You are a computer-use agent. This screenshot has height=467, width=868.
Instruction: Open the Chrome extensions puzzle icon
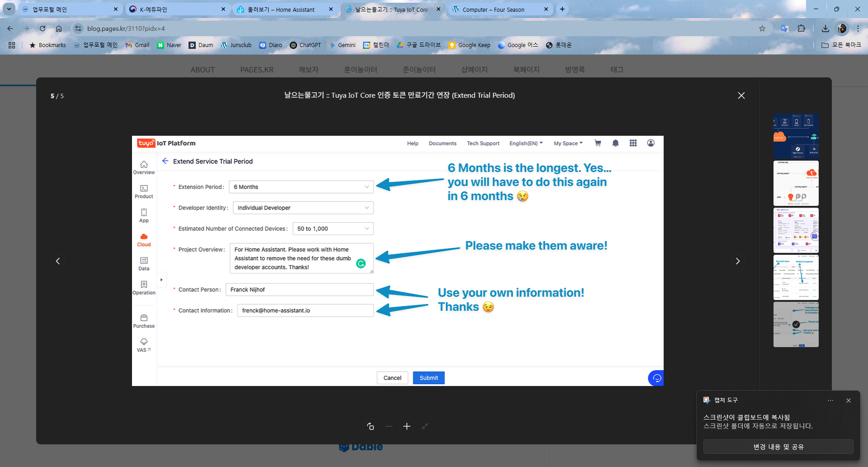801,29
